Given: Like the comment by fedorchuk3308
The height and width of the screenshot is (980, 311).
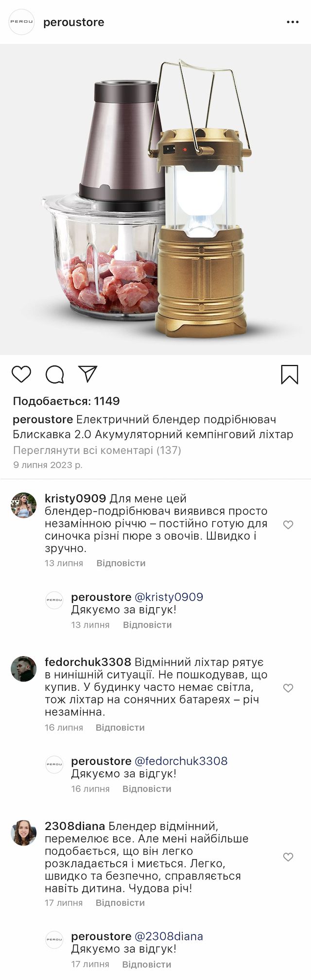Looking at the screenshot, I should pos(288,688).
